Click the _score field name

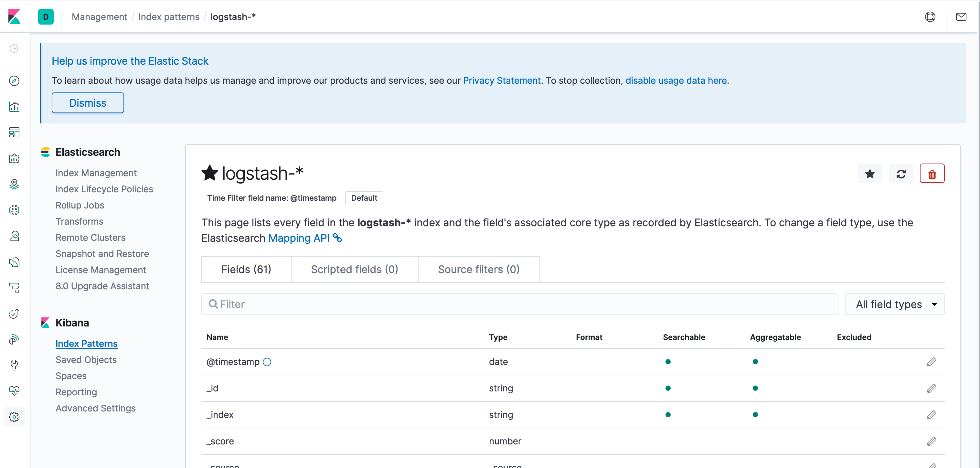pos(220,441)
